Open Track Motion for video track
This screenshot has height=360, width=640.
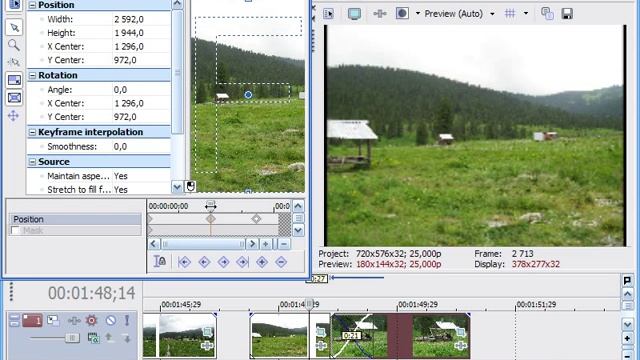coord(53,320)
